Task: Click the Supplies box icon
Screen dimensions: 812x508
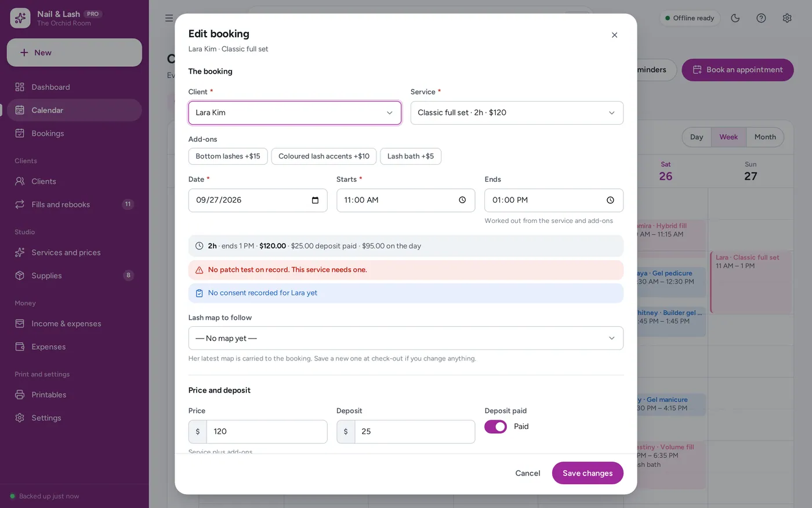Action: [20, 276]
